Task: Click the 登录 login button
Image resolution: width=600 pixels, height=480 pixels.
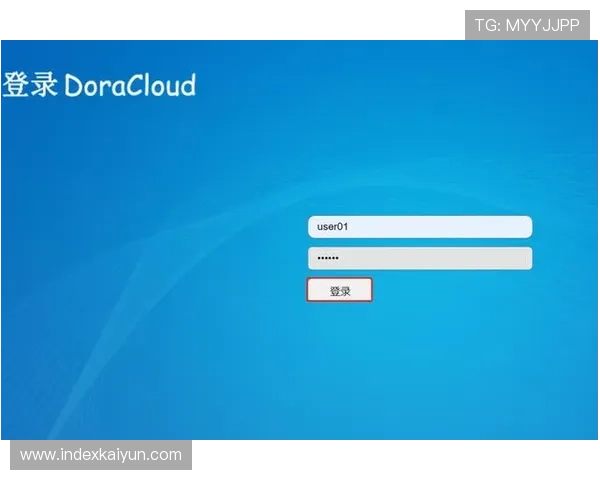Action: click(340, 291)
